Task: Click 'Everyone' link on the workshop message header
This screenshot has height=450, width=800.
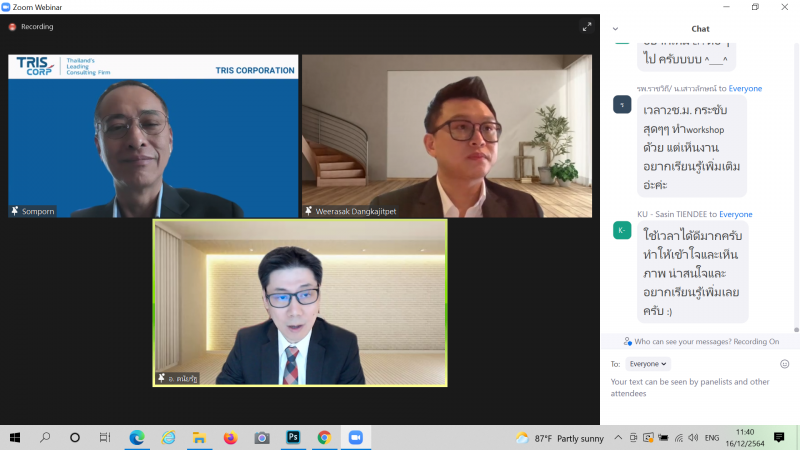Action: pos(745,88)
